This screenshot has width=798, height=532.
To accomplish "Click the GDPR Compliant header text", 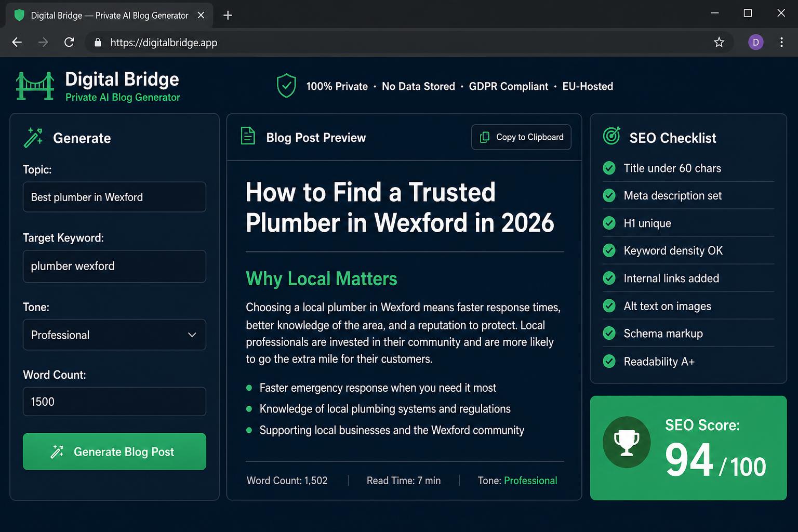I will [x=509, y=86].
